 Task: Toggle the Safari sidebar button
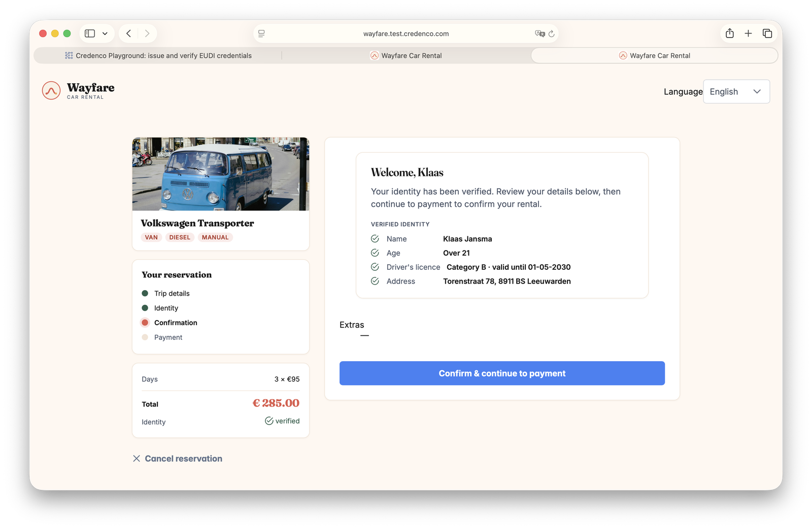[90, 33]
